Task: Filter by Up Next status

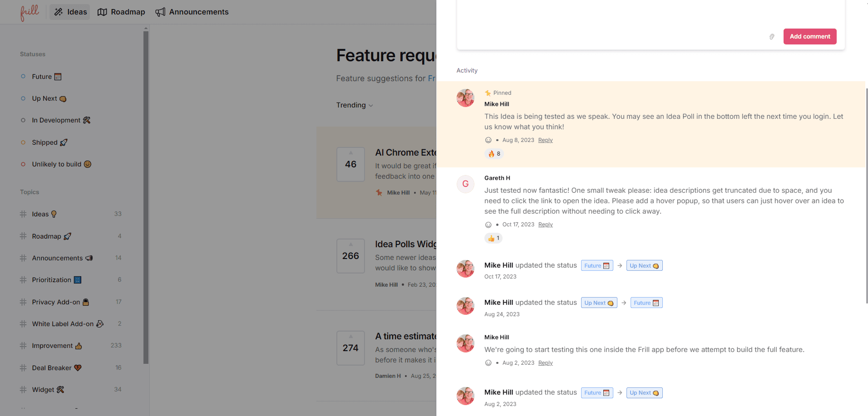Action: 44,98
